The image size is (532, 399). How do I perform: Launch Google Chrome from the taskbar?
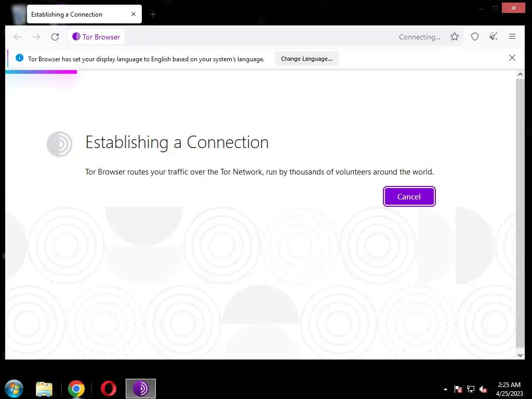(x=76, y=389)
